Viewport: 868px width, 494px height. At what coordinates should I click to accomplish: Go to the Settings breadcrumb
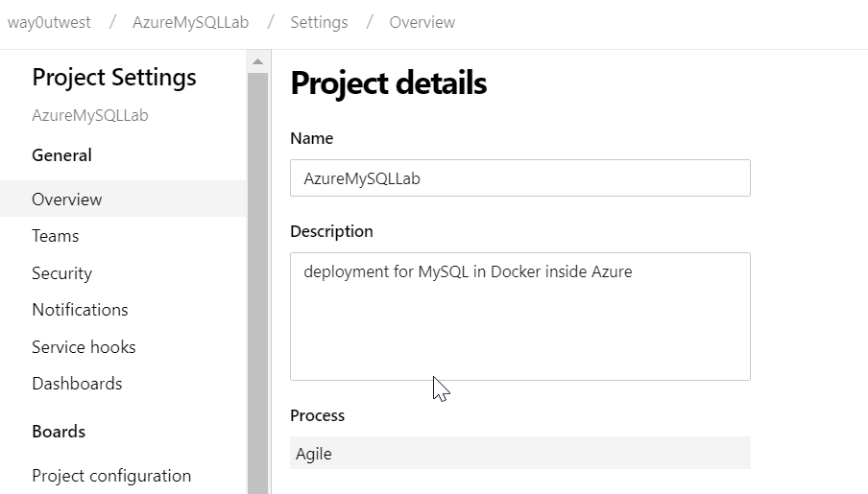(319, 22)
